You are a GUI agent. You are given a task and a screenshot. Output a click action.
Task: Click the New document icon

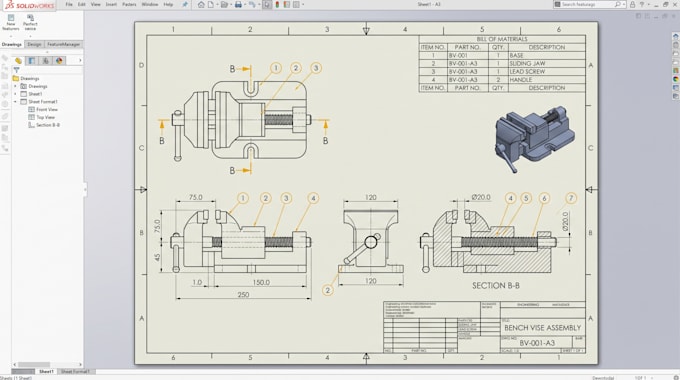click(x=211, y=4)
